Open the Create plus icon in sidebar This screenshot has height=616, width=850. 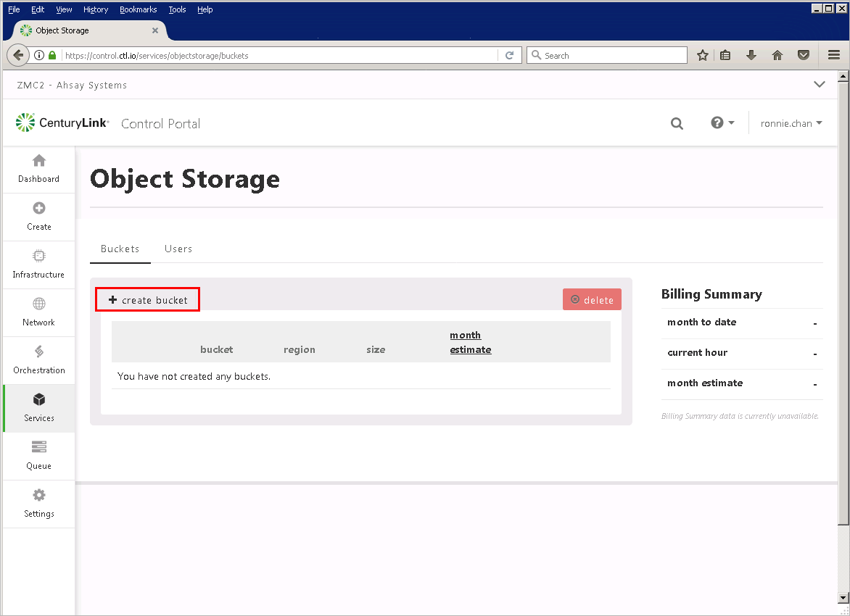[39, 208]
